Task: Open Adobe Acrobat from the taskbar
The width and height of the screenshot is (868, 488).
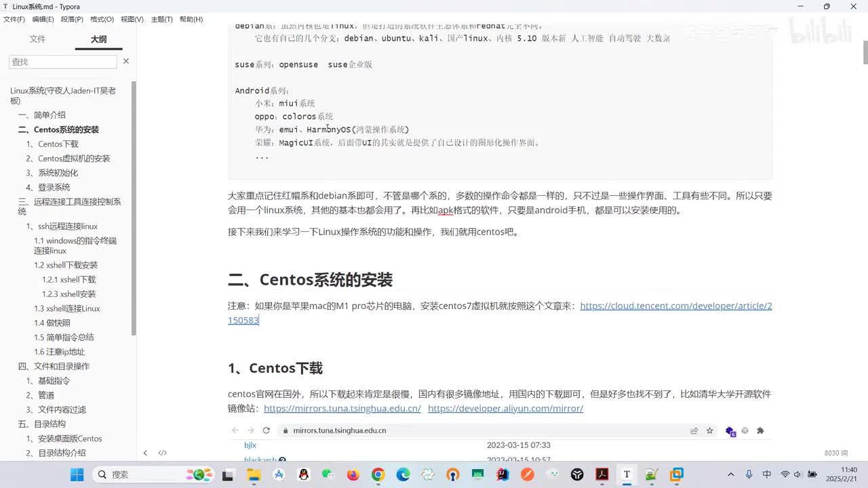Action: [602, 474]
